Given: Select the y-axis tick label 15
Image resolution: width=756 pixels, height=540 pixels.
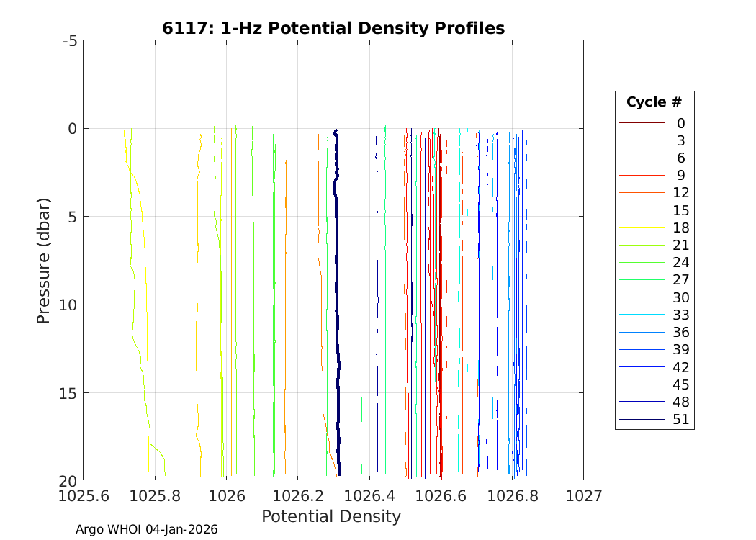Looking at the screenshot, I should (x=68, y=393).
